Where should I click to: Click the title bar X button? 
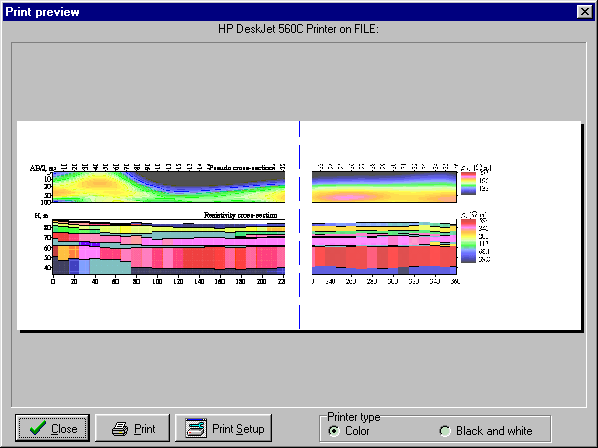click(585, 12)
